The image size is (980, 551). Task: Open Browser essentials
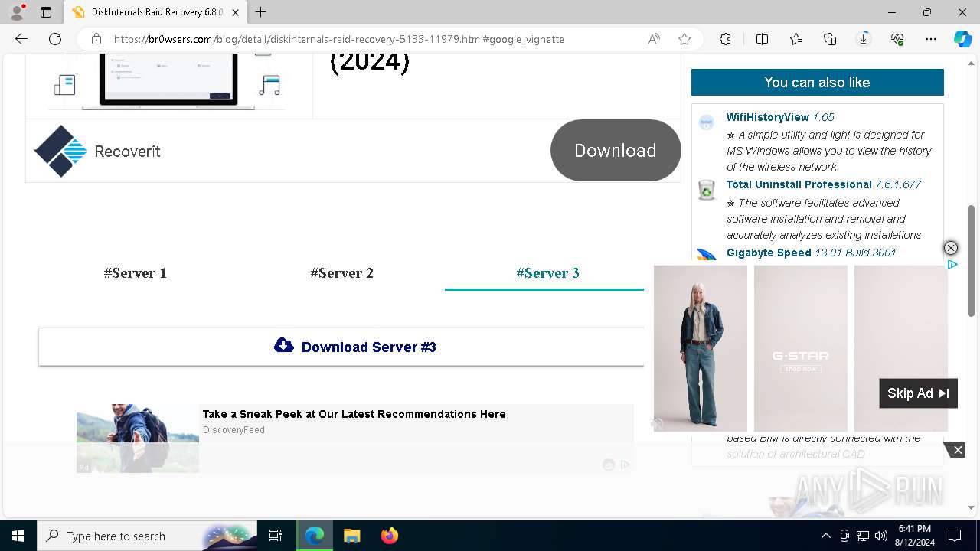(897, 39)
